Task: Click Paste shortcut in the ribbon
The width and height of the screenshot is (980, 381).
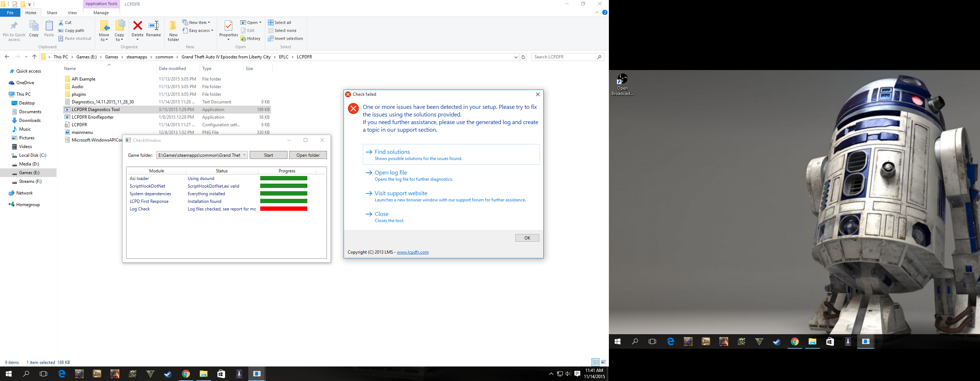Action: point(75,38)
